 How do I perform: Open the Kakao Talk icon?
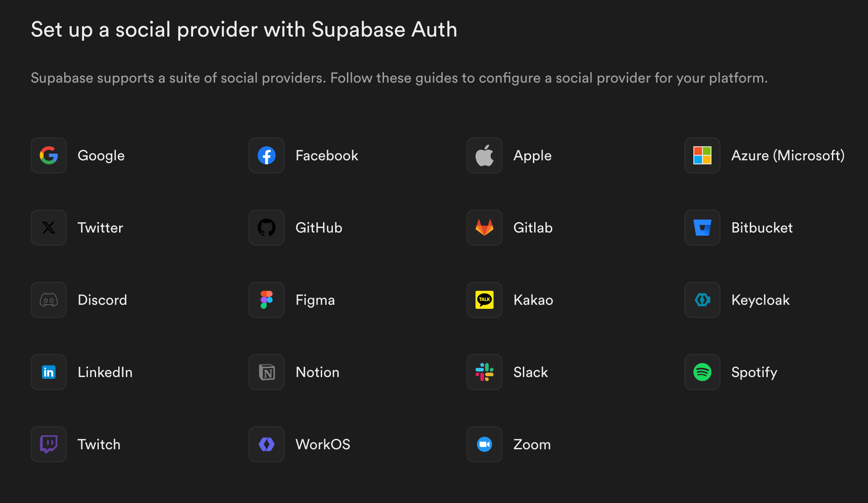click(x=485, y=300)
